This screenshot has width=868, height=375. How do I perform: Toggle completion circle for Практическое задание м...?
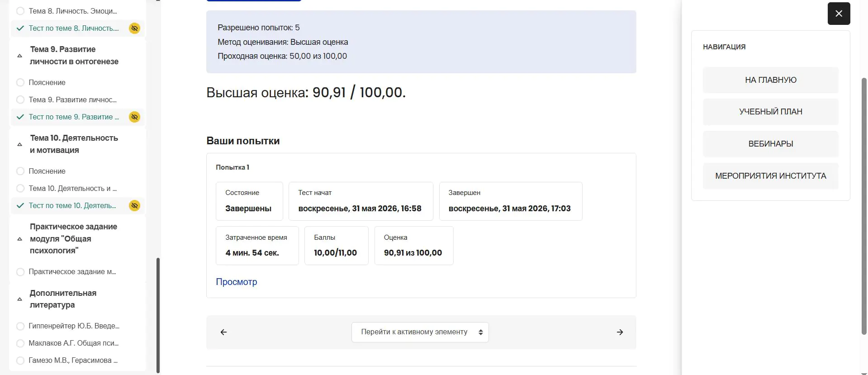coord(20,272)
